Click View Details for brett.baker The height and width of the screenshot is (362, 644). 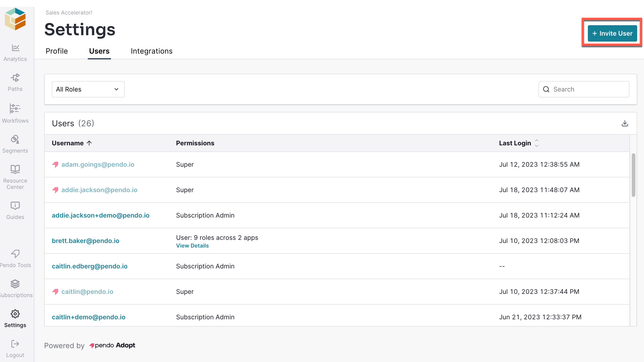(192, 246)
